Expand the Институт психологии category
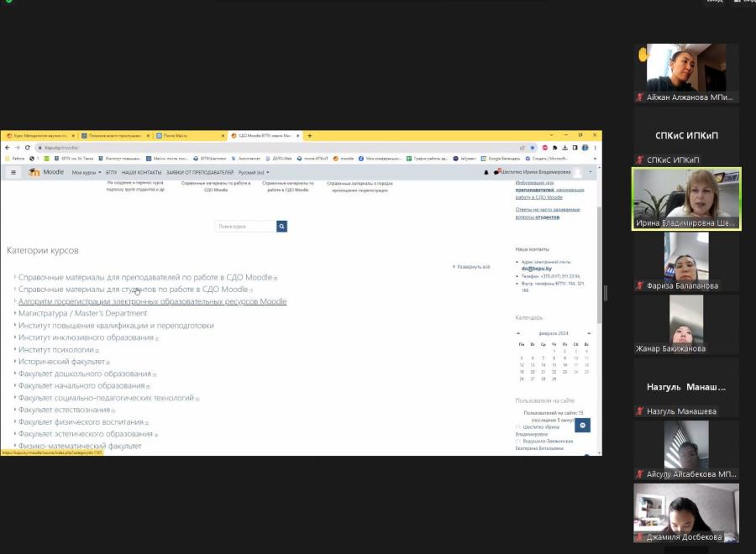Viewport: 756px width, 554px height. point(56,350)
